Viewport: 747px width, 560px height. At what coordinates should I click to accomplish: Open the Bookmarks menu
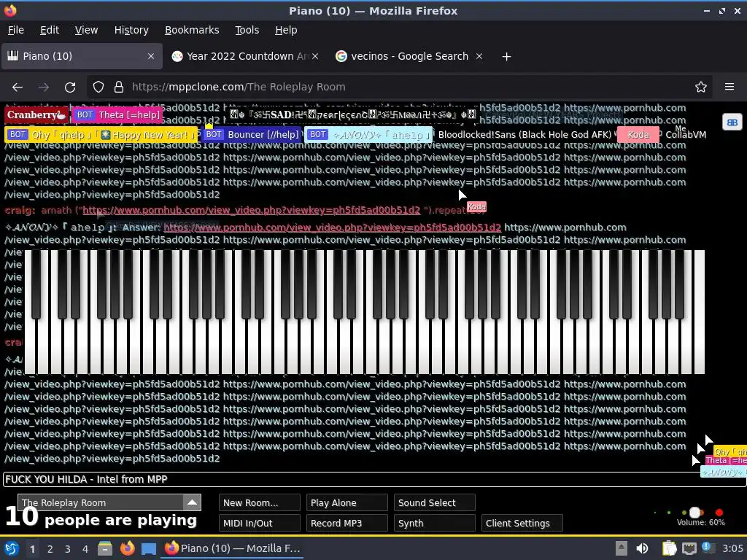(x=192, y=30)
